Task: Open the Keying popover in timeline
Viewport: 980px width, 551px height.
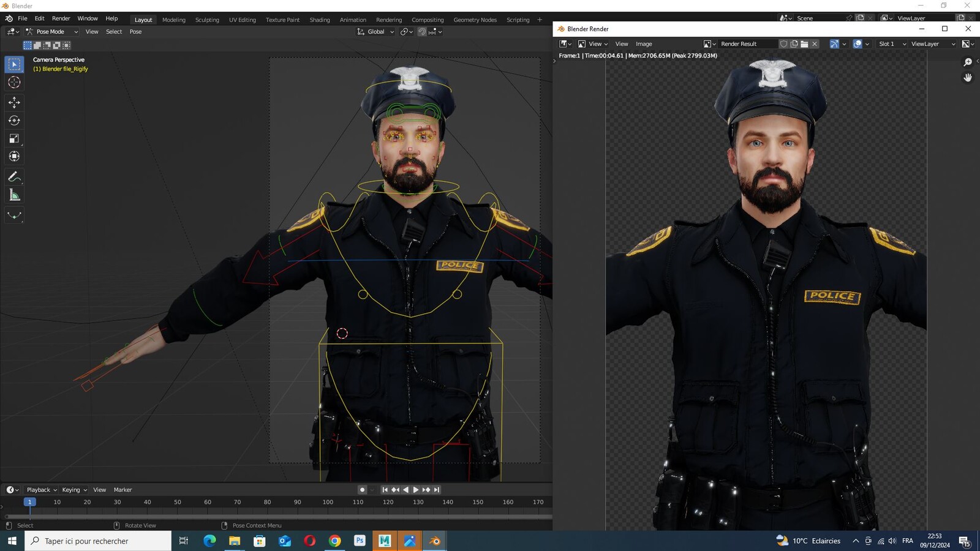Action: 74,490
